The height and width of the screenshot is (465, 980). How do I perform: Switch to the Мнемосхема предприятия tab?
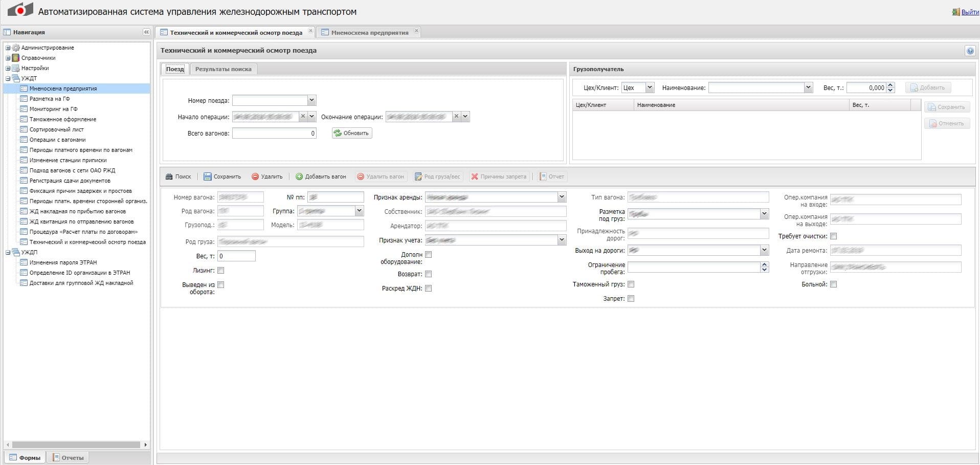(x=369, y=33)
